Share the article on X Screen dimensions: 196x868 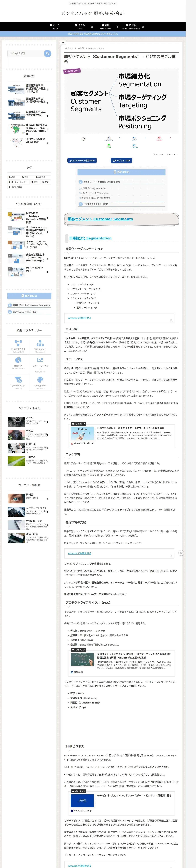pos(83,138)
